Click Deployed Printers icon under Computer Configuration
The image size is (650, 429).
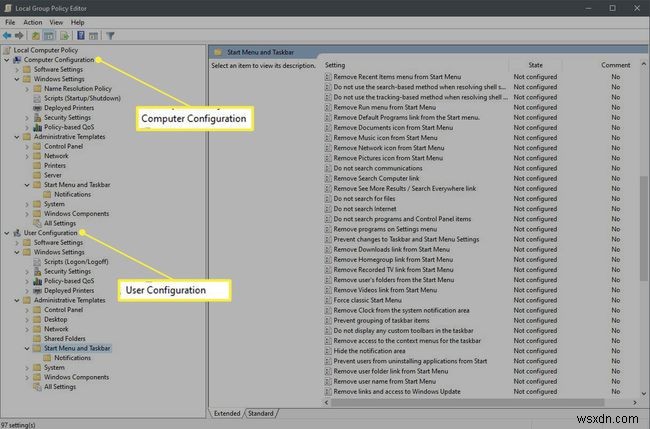(x=37, y=108)
